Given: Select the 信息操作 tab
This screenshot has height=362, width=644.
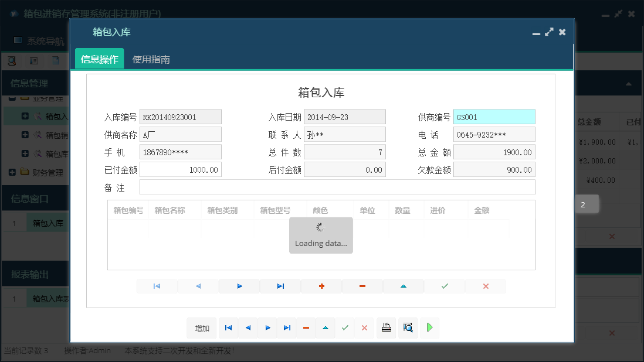Looking at the screenshot, I should pos(99,59).
